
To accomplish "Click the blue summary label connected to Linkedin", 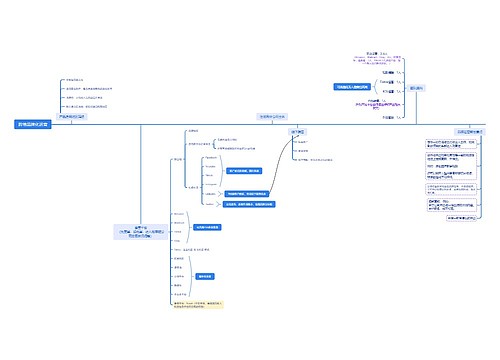I will pyautogui.click(x=247, y=194).
